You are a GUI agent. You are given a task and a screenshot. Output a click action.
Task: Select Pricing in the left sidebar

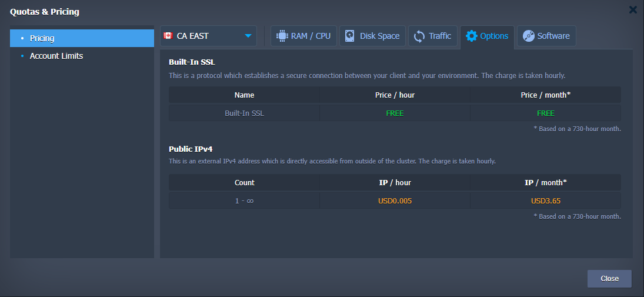[x=42, y=38]
